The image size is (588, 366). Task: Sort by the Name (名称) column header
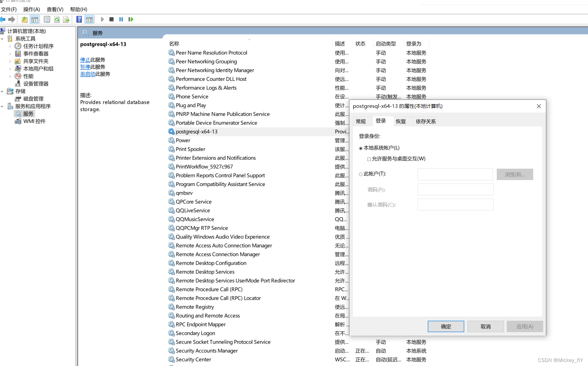(249, 44)
